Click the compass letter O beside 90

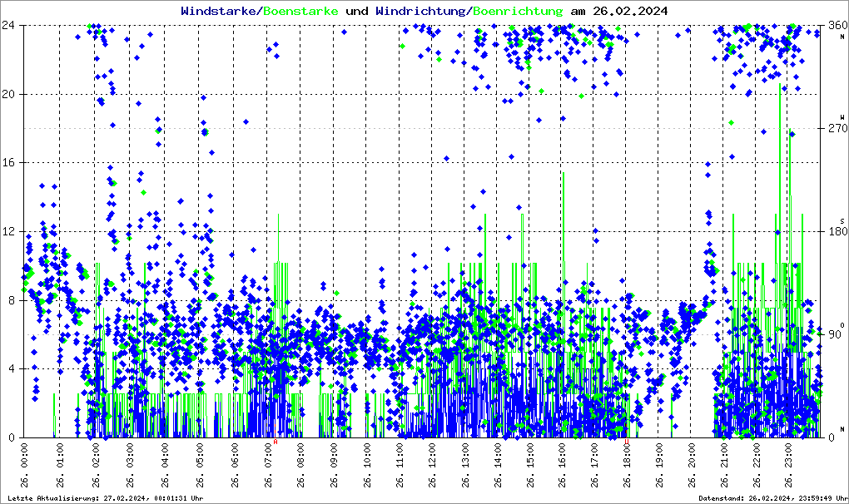[842, 325]
